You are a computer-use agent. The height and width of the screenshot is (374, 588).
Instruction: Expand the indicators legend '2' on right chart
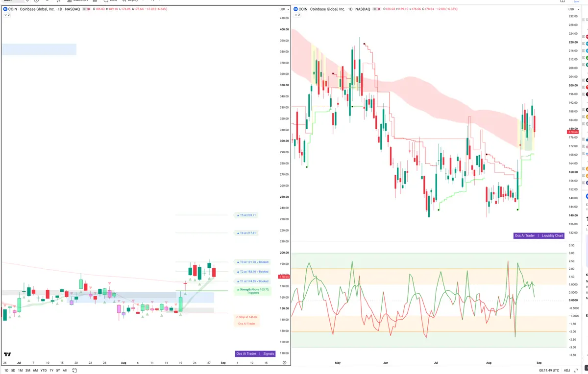[297, 15]
